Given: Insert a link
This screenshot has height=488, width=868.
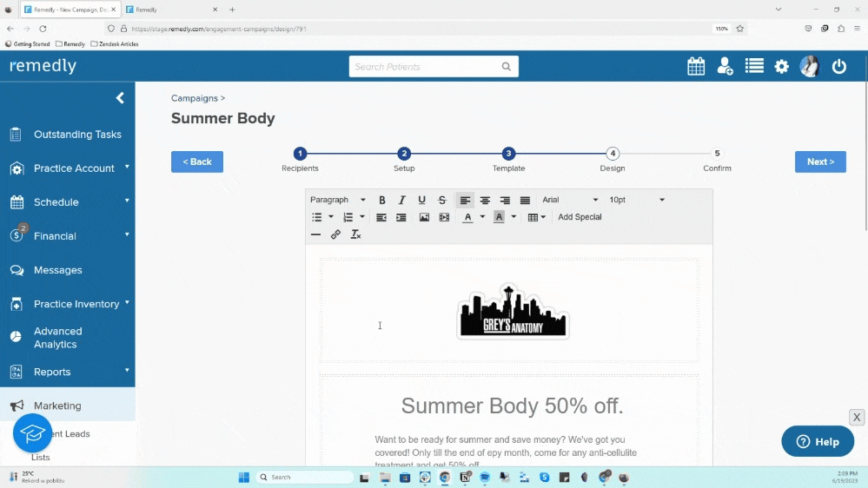Looking at the screenshot, I should tap(335, 234).
